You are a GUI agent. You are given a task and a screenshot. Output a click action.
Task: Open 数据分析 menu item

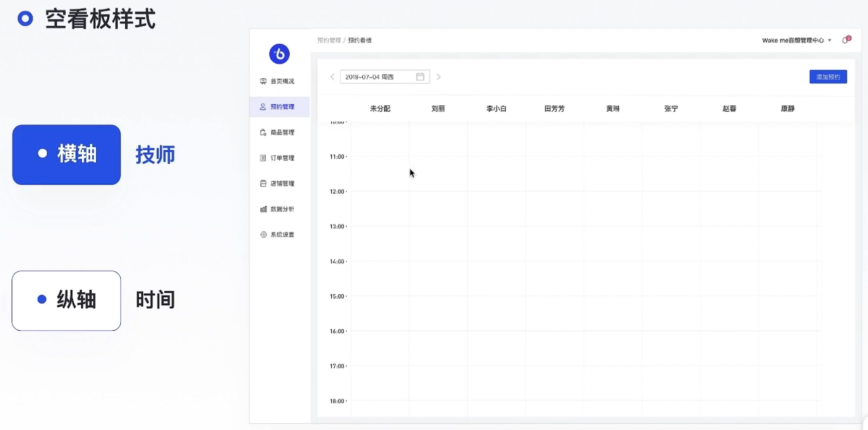(x=279, y=209)
